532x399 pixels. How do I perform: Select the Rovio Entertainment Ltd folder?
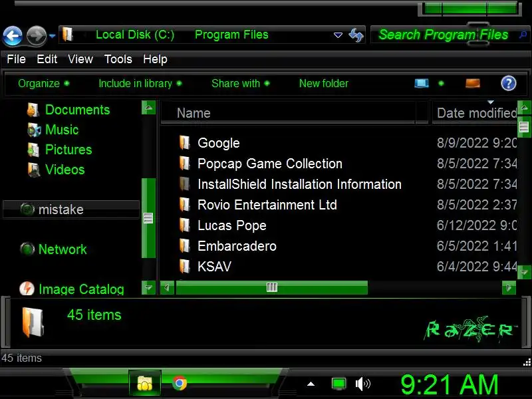click(267, 205)
